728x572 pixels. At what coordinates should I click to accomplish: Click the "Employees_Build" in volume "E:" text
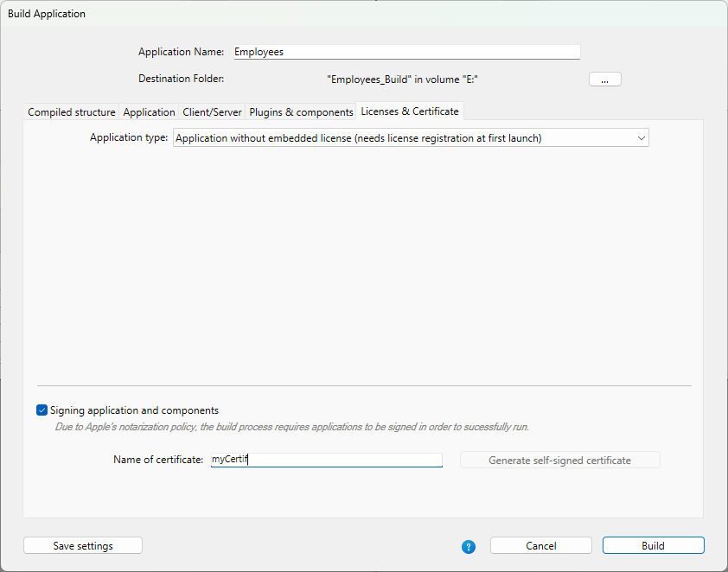(x=402, y=79)
